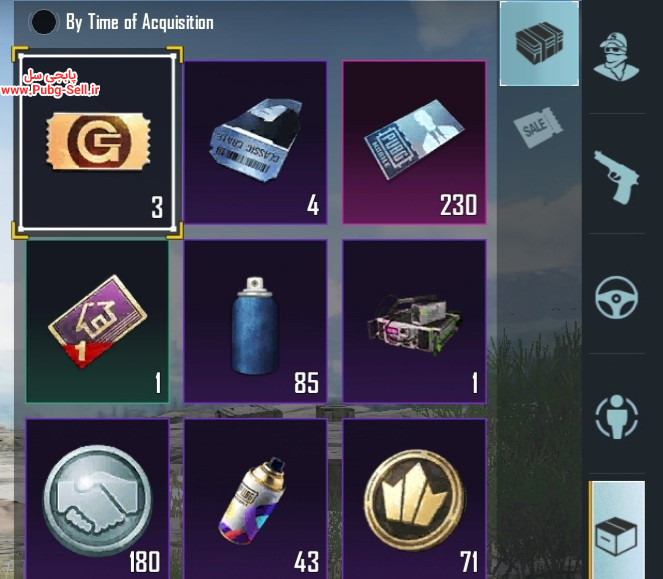Select the Classic Crate coupon scrap item
The height and width of the screenshot is (579, 663).
point(256,142)
